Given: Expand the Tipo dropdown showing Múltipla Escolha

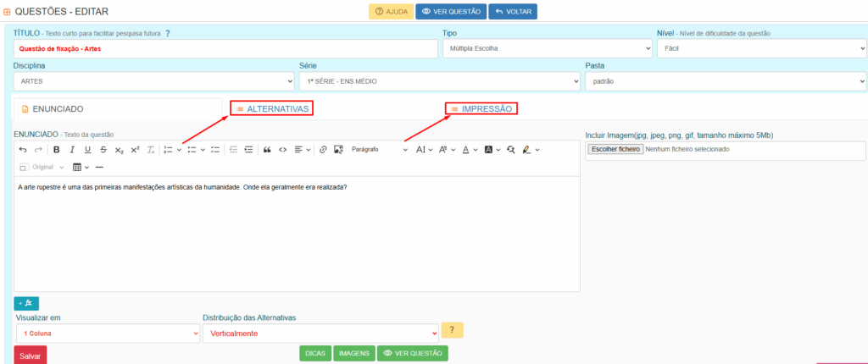Looking at the screenshot, I should pyautogui.click(x=547, y=48).
